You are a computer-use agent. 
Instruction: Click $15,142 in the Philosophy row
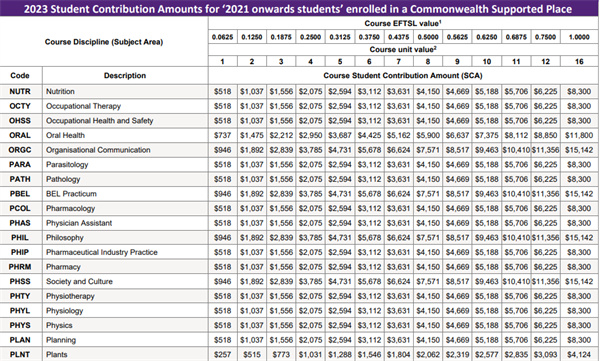pyautogui.click(x=579, y=237)
